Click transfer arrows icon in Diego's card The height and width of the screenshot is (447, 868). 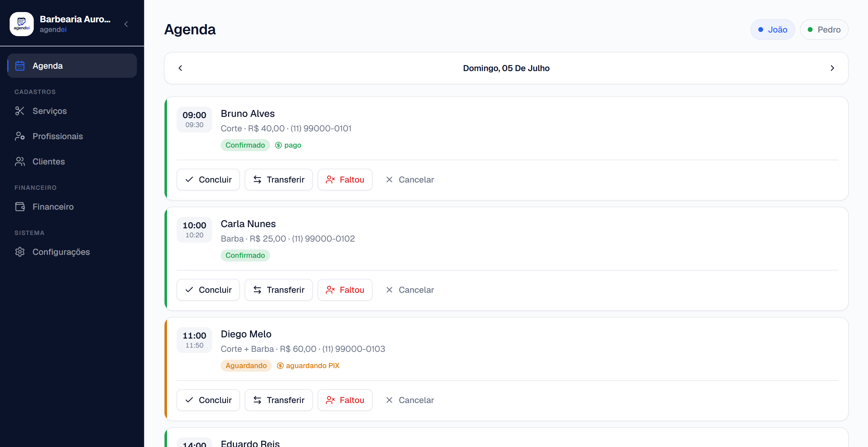257,400
